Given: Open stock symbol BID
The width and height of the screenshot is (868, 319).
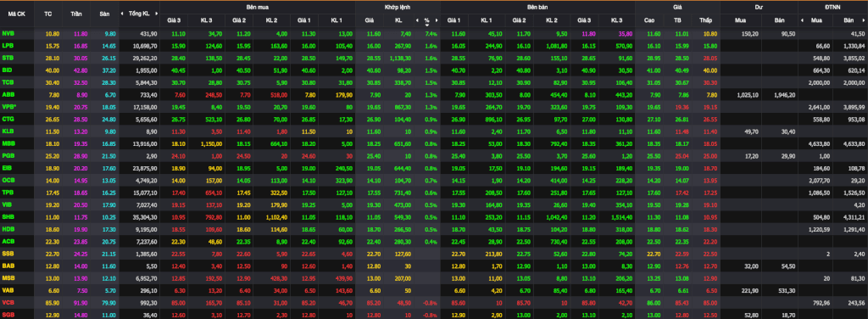Looking at the screenshot, I should click(7, 70).
